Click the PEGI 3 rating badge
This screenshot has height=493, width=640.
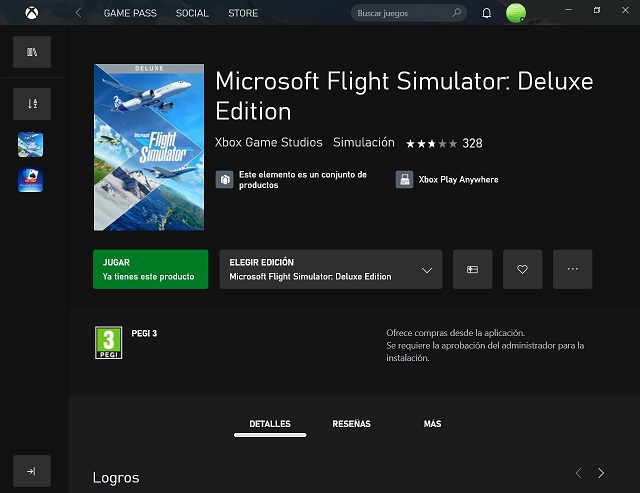[109, 342]
